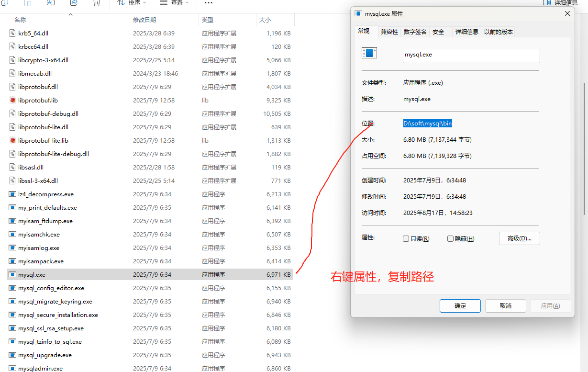Click the 6,971 KB size cell
Viewport: 588px width, 372px height.
tap(278, 275)
